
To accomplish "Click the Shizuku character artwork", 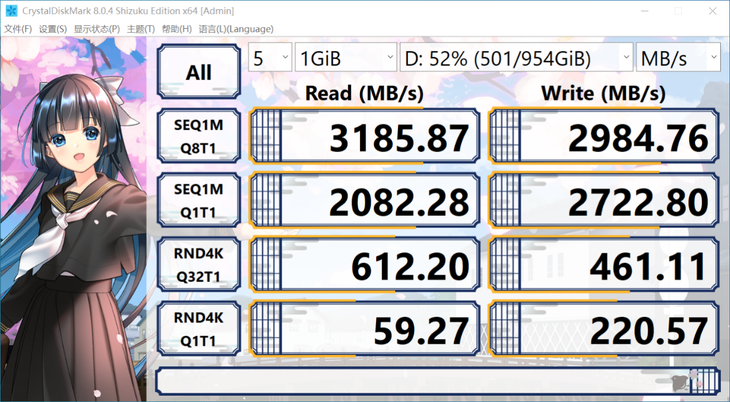I will (x=74, y=219).
